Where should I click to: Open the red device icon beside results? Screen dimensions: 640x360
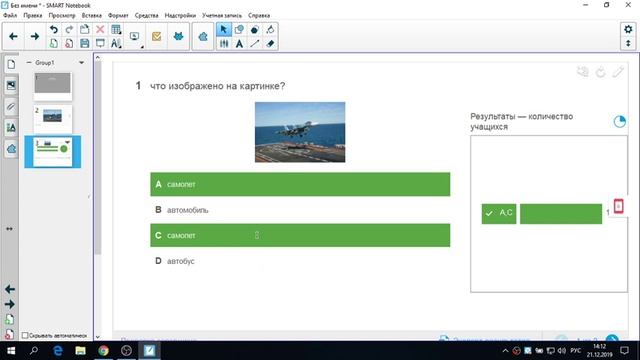tap(618, 207)
